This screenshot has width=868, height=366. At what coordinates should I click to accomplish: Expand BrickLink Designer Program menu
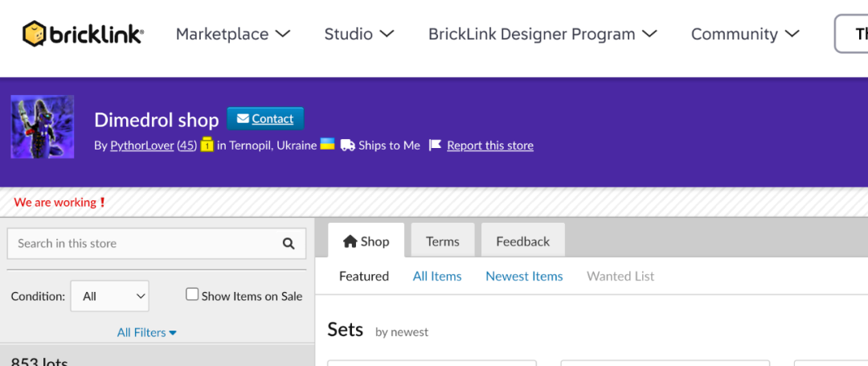click(542, 34)
